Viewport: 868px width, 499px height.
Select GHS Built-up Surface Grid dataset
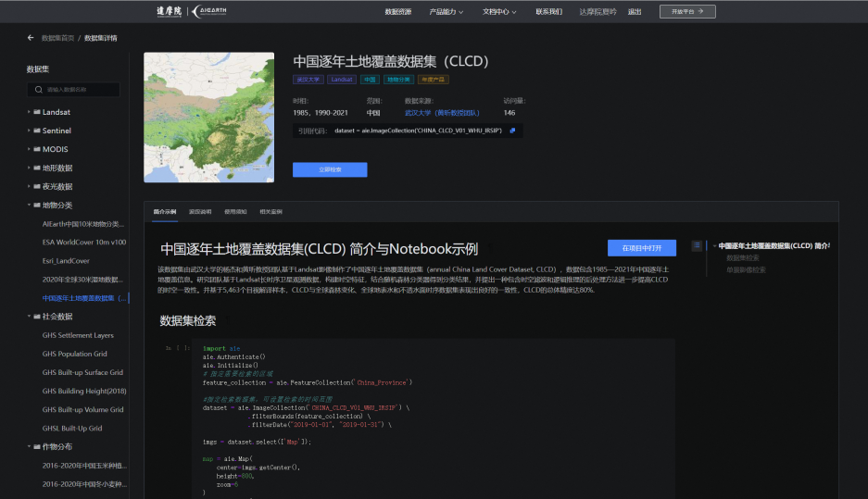[x=83, y=372]
